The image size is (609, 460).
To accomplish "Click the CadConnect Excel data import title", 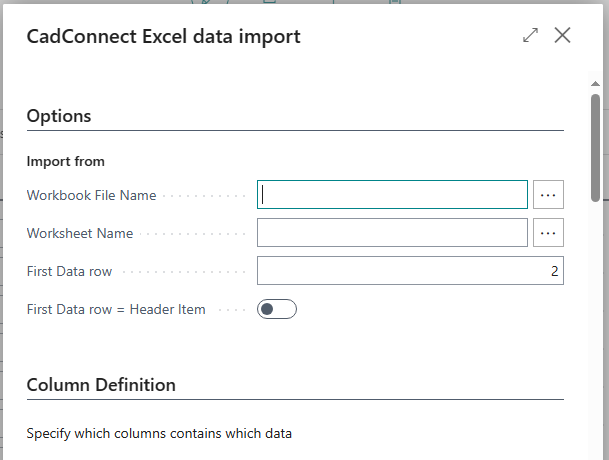I will click(x=163, y=37).
